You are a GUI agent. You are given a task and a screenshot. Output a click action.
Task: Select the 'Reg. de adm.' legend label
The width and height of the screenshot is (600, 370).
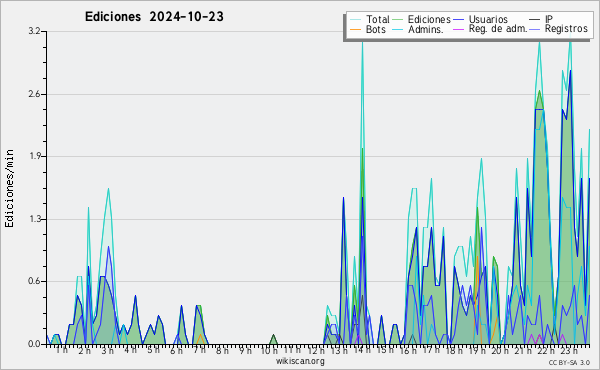click(498, 29)
